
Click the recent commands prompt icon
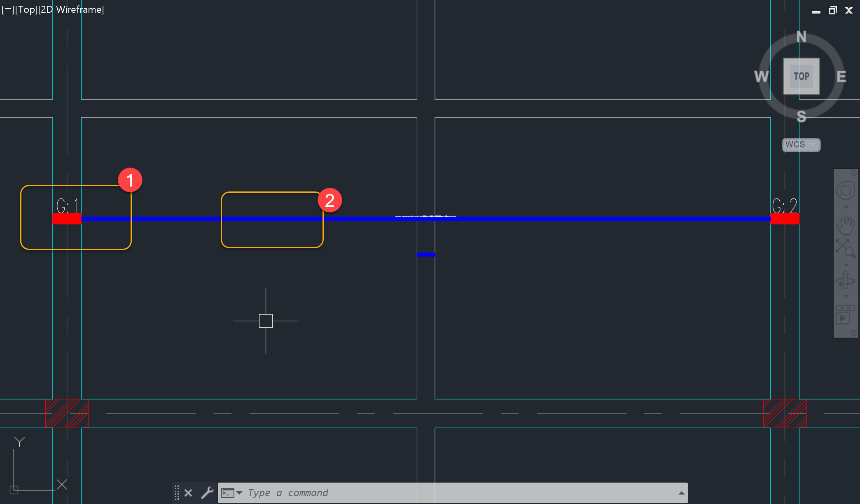point(228,493)
